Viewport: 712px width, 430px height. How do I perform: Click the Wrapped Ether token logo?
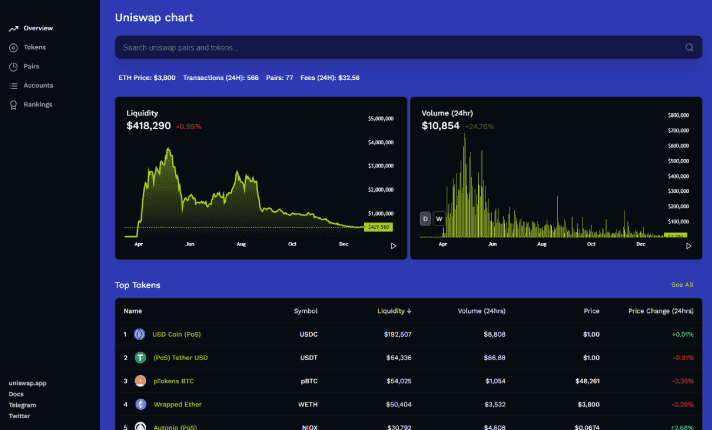[141, 404]
